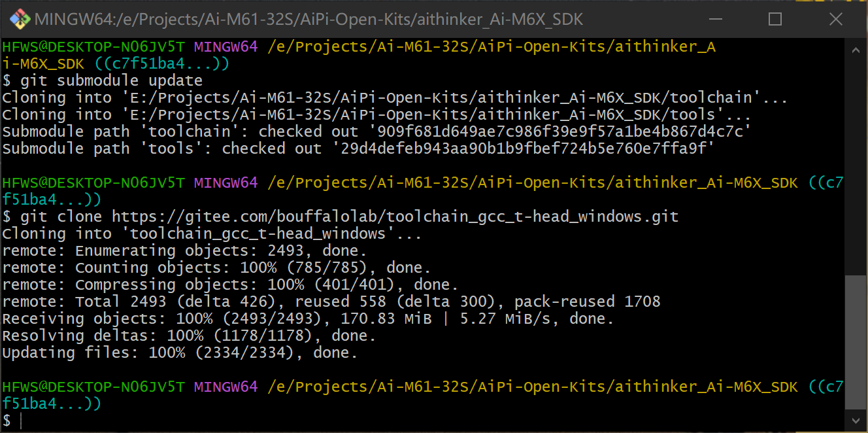Image resolution: width=868 pixels, height=433 pixels.
Task: Click the window title text MINGW64 path
Action: coord(309,20)
